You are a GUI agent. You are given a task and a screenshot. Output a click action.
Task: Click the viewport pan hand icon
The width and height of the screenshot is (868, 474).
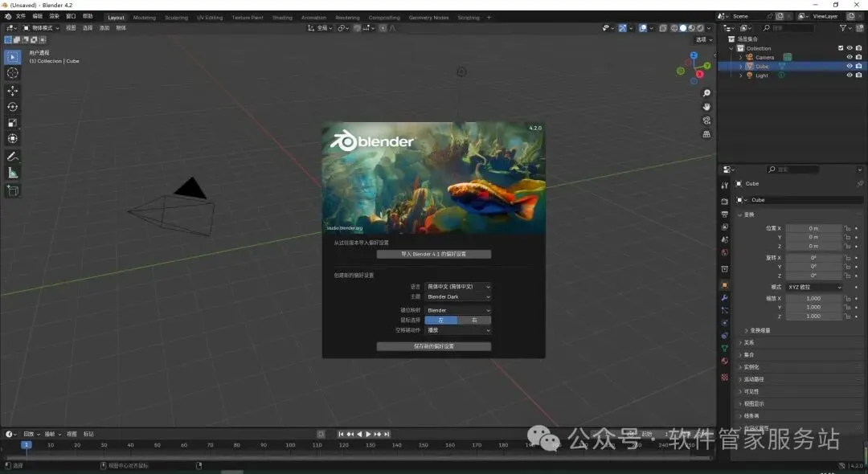(x=706, y=107)
